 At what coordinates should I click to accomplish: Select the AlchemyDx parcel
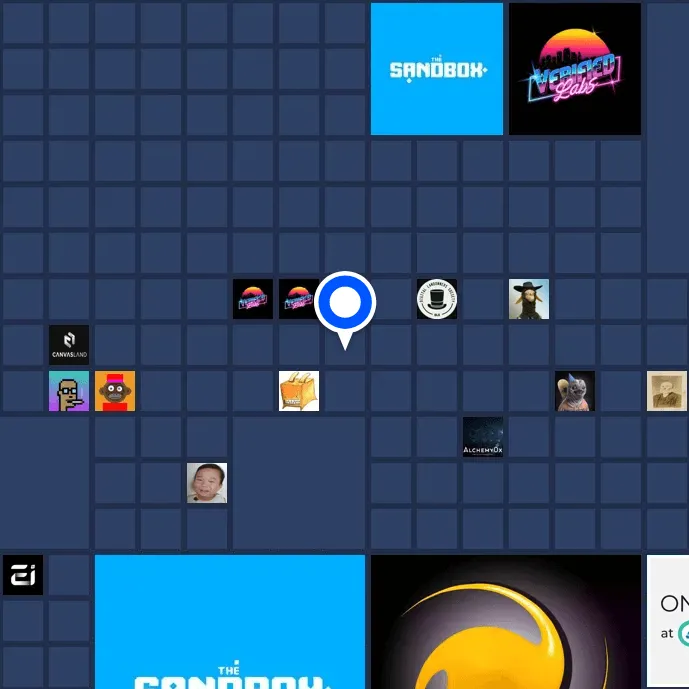(483, 437)
